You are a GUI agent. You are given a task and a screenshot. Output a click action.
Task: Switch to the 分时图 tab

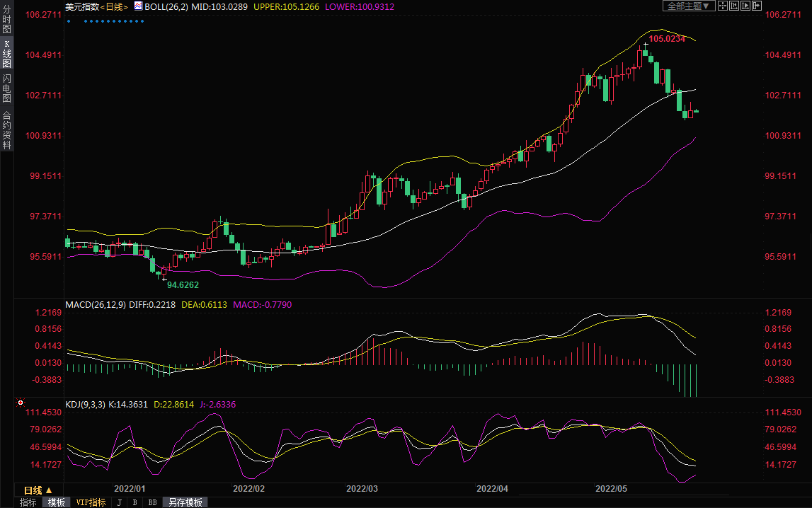pyautogui.click(x=6, y=19)
